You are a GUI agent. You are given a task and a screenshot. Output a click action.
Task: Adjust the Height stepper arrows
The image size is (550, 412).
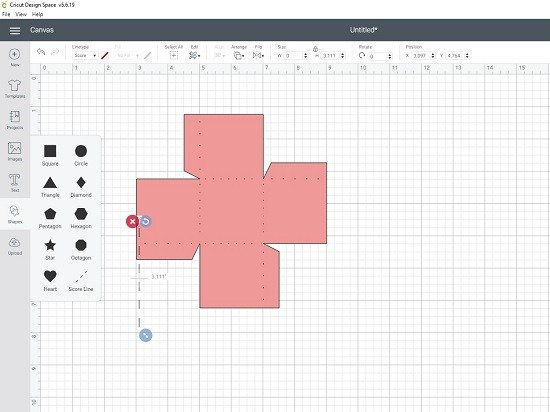[343, 55]
